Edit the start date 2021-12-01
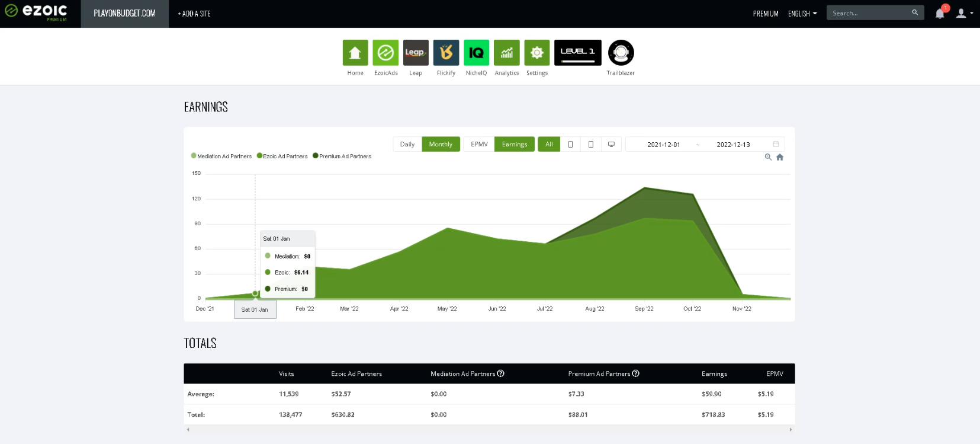Viewport: 980px width, 444px height. pyautogui.click(x=664, y=144)
